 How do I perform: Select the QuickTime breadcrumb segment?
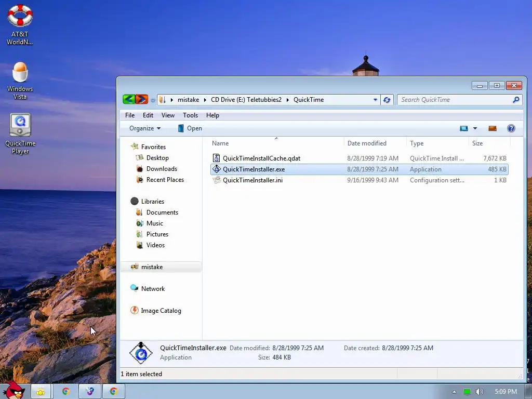pyautogui.click(x=309, y=100)
